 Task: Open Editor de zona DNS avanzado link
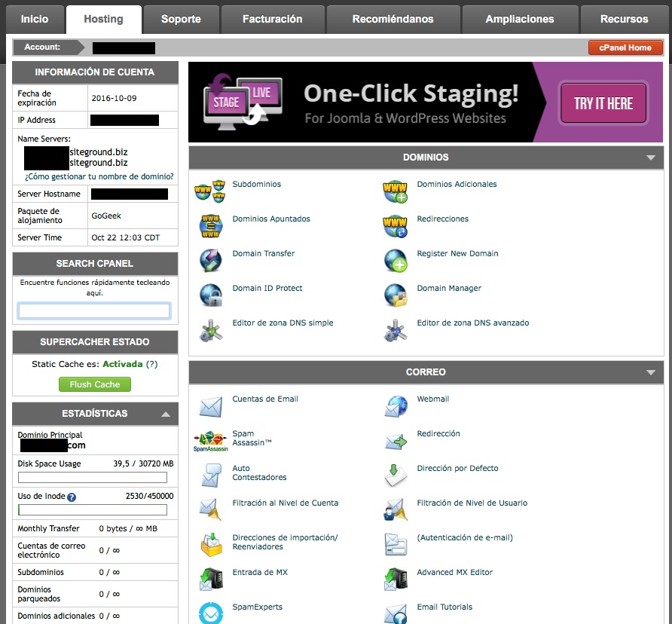[x=473, y=323]
